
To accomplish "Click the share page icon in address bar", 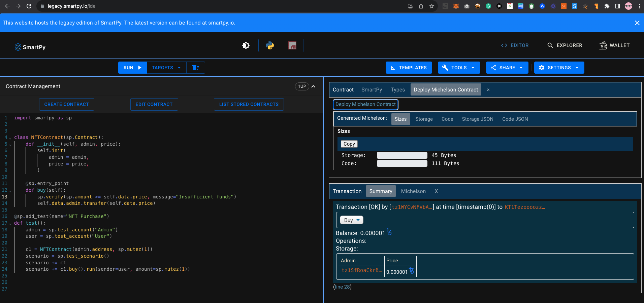I will coord(421,6).
